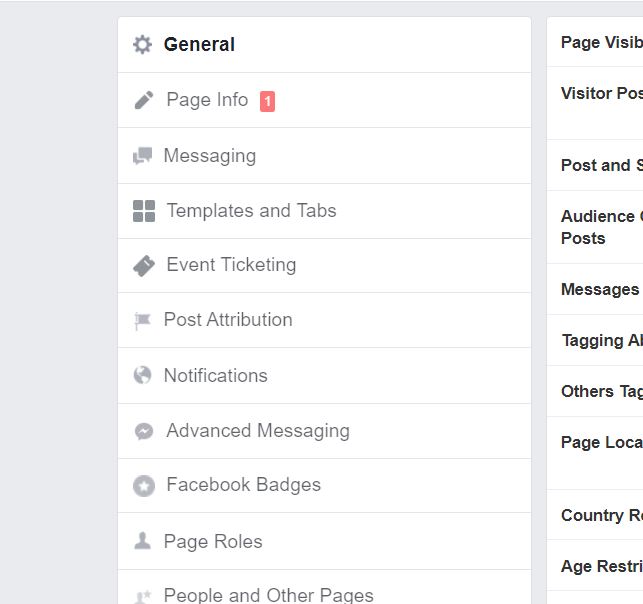The image size is (643, 604).
Task: Click the Tagging Ability setting row
Action: coord(595,340)
